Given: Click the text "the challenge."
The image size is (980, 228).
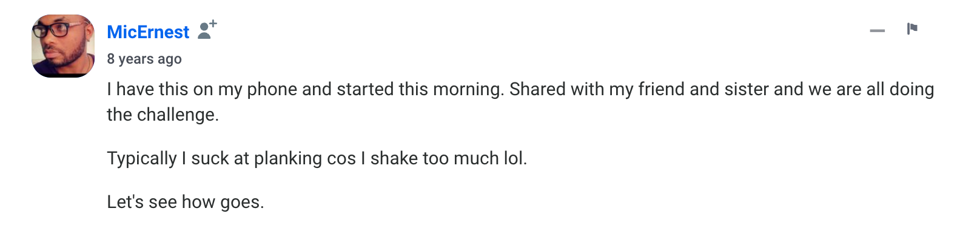Looking at the screenshot, I should (x=163, y=115).
